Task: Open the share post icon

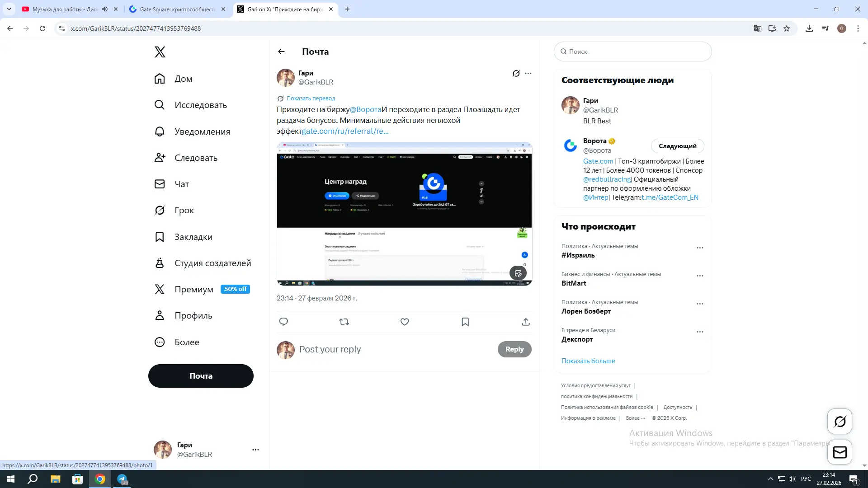Action: tap(526, 322)
